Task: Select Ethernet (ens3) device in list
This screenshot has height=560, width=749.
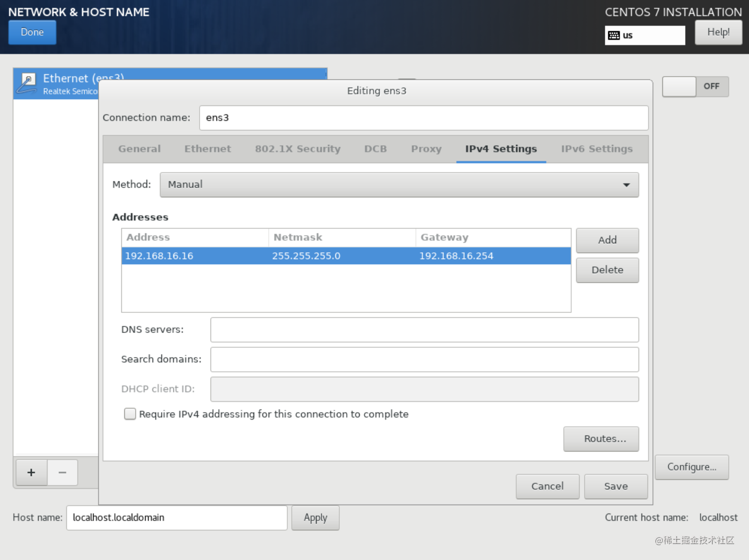Action: click(170, 84)
